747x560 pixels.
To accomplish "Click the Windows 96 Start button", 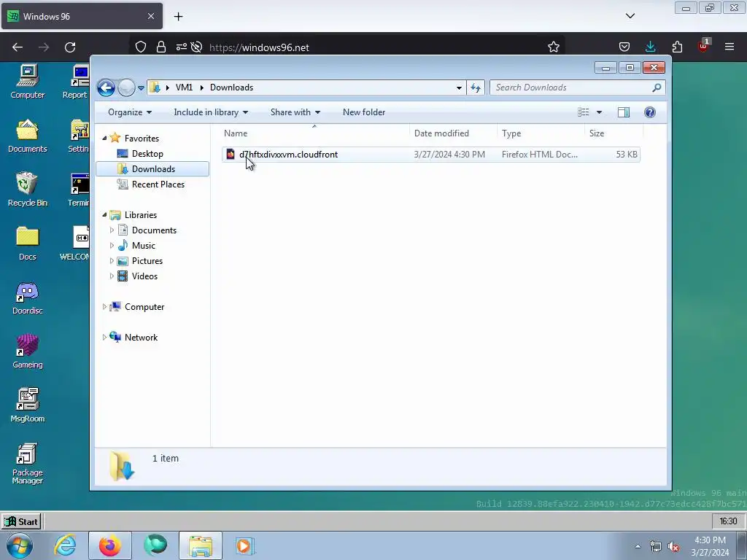I will (21, 521).
